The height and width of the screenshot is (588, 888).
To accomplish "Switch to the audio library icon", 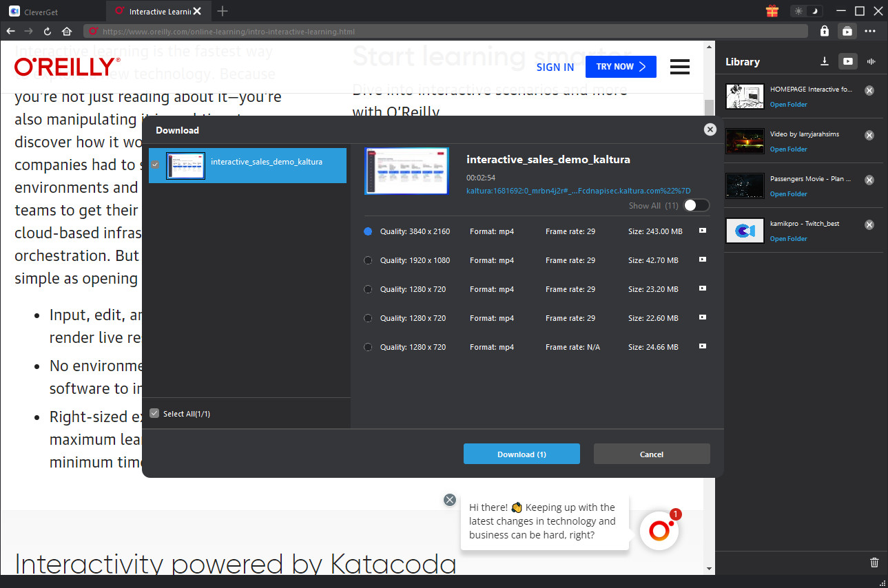I will 871,61.
